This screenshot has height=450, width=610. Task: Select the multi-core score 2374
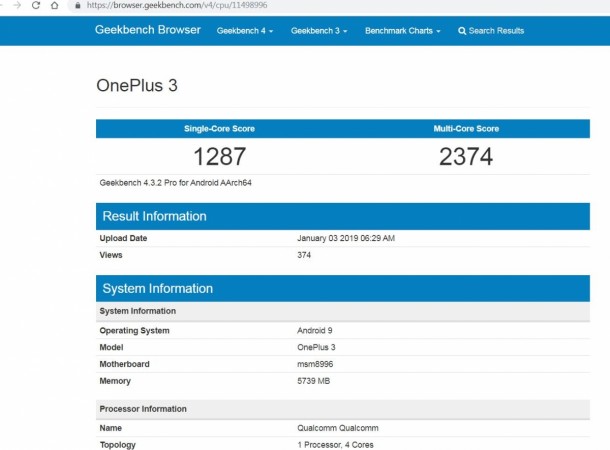point(466,156)
